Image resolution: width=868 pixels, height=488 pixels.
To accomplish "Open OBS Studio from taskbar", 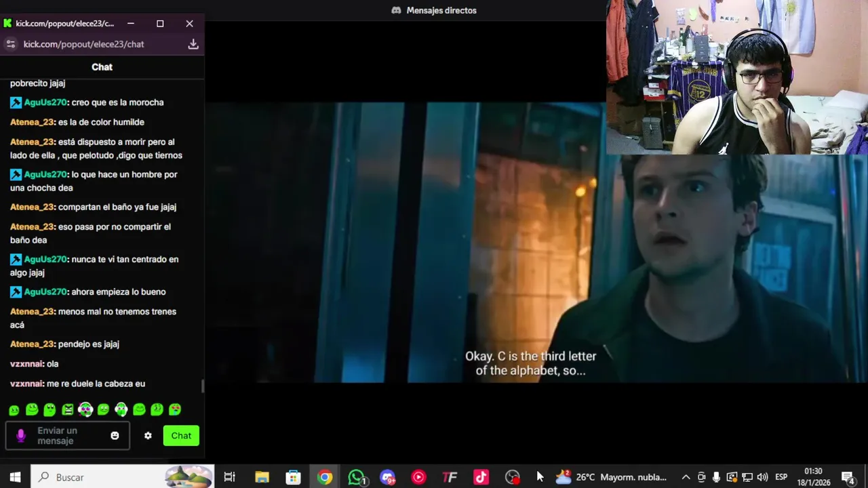I will point(513,477).
